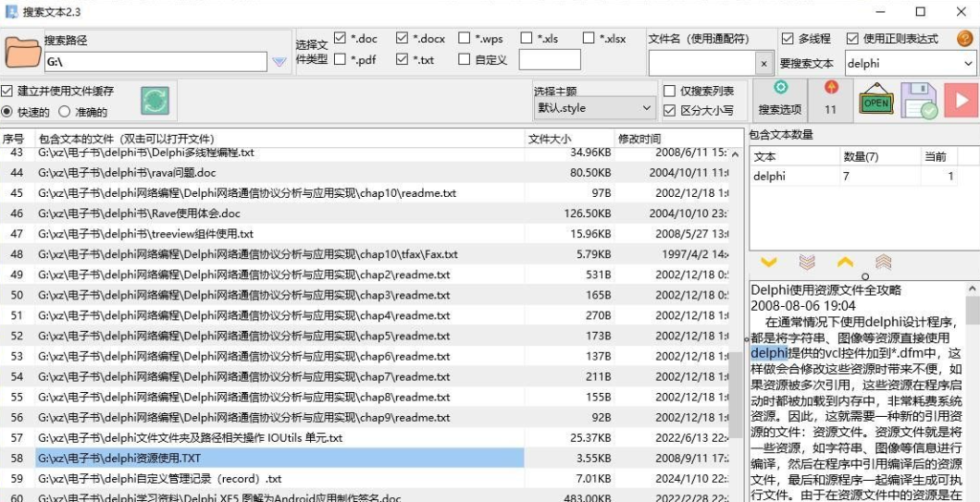The image size is (980, 502).
Task: Toggle the 多线程 multithreading checkbox
Action: point(788,38)
